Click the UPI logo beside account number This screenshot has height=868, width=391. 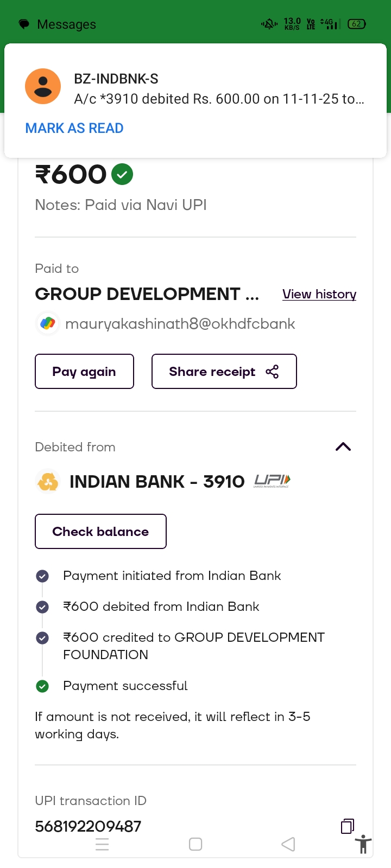click(x=272, y=481)
